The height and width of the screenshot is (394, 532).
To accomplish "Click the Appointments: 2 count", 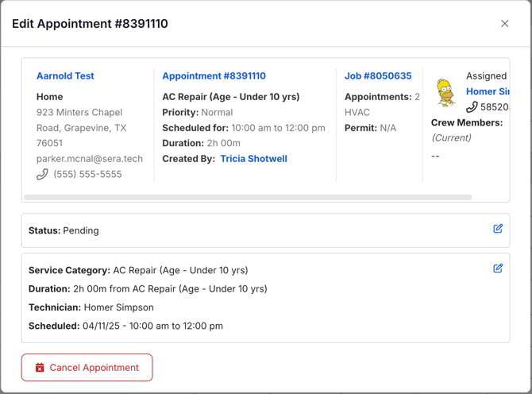I will pyautogui.click(x=382, y=97).
